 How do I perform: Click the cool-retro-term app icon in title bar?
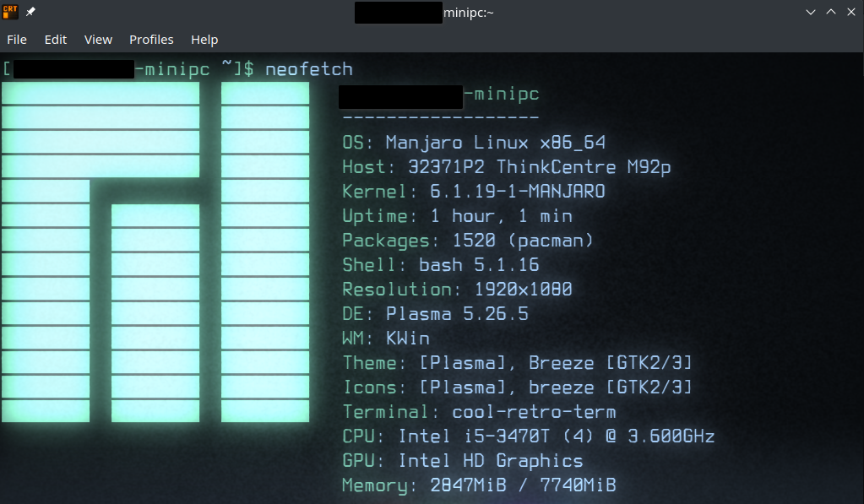(x=11, y=12)
